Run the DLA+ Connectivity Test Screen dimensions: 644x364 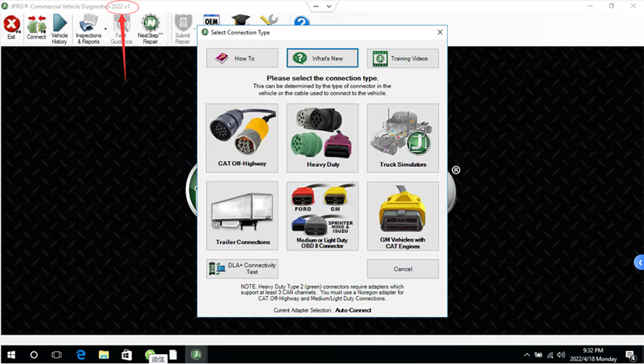(x=242, y=269)
